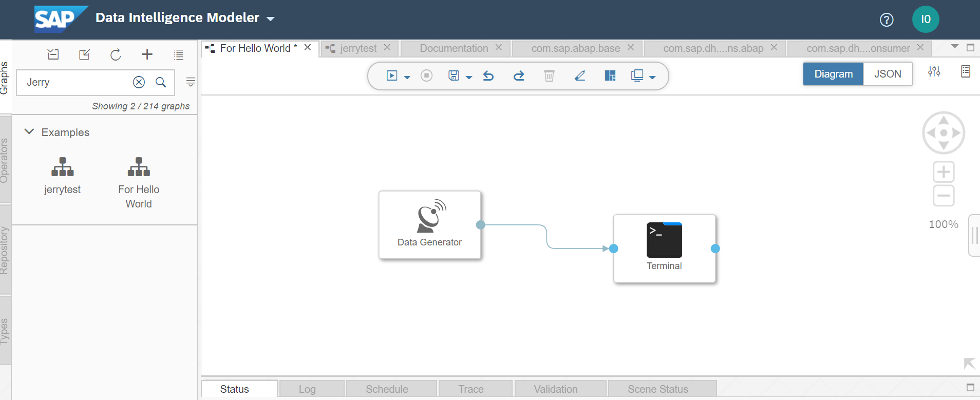This screenshot has width=980, height=400.
Task: Switch to the com.sap.dh....onsumer tab
Action: click(858, 48)
